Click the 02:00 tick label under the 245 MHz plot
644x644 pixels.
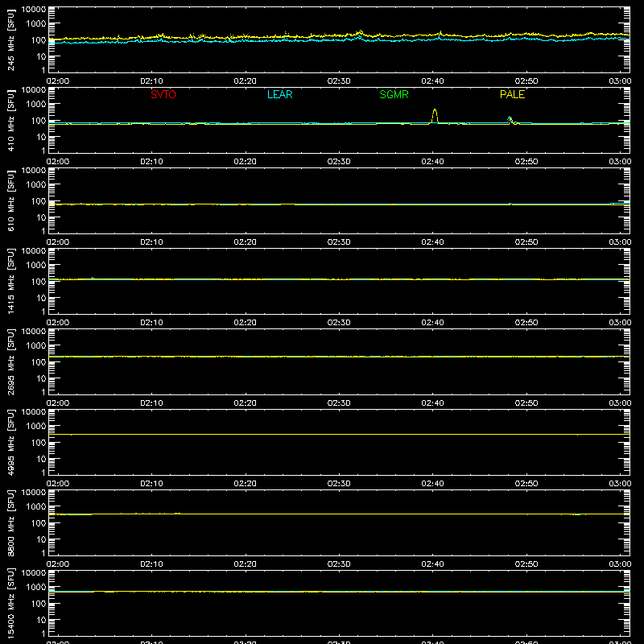58,81
